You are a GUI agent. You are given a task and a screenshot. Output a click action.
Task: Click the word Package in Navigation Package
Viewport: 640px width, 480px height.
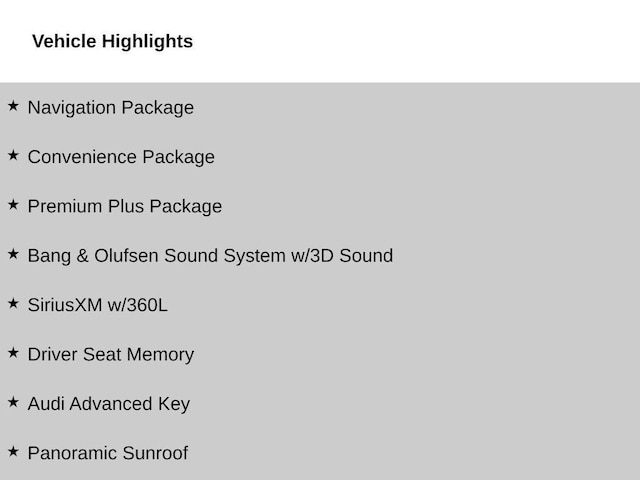pyautogui.click(x=158, y=108)
